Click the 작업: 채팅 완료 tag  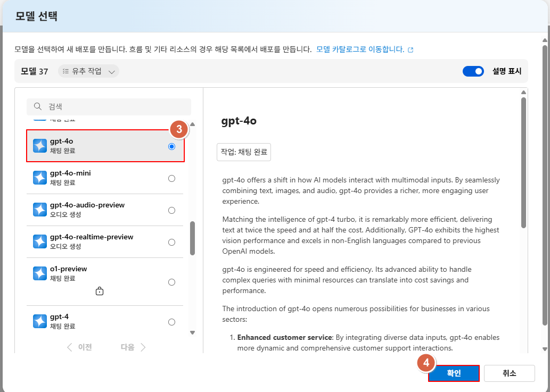point(244,152)
